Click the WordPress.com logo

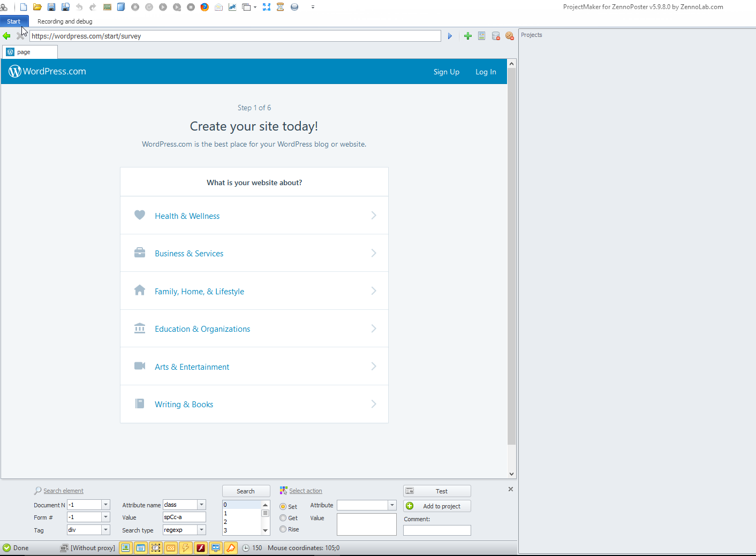(x=47, y=71)
